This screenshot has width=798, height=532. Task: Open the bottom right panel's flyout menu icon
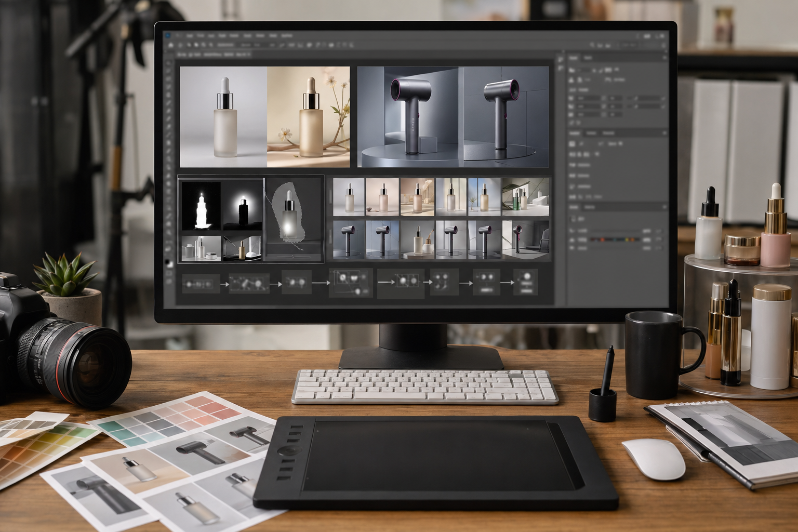(664, 207)
